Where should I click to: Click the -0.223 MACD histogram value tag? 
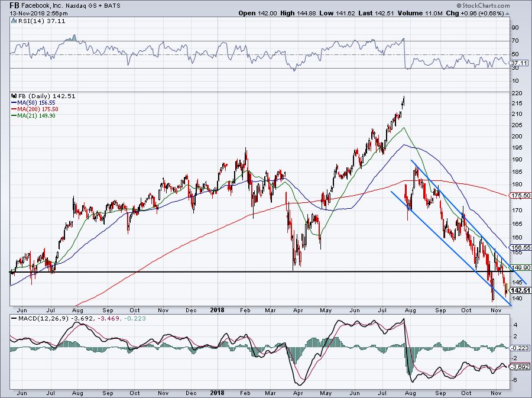point(520,348)
